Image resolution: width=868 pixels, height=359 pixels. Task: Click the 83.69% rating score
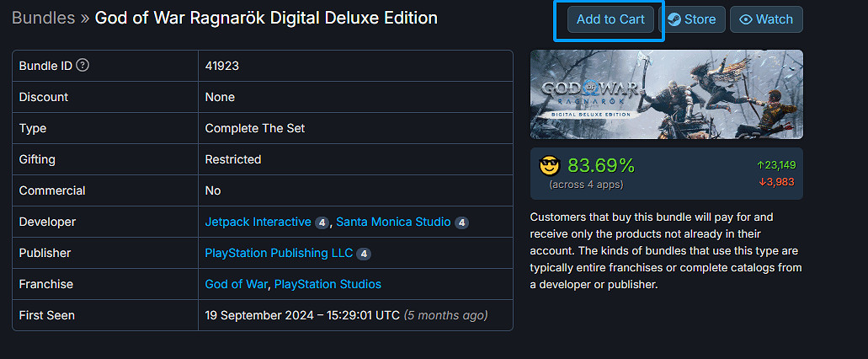[600, 165]
